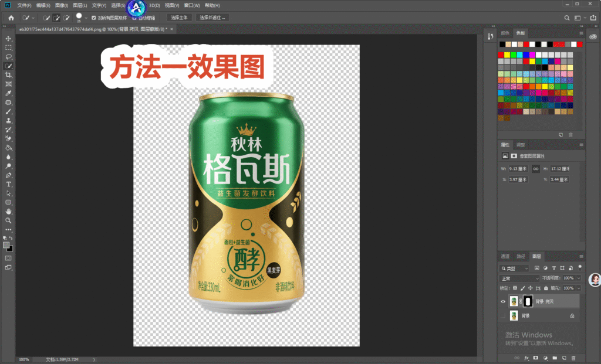Select the Clone Stamp tool
Image resolution: width=601 pixels, height=364 pixels.
click(8, 121)
